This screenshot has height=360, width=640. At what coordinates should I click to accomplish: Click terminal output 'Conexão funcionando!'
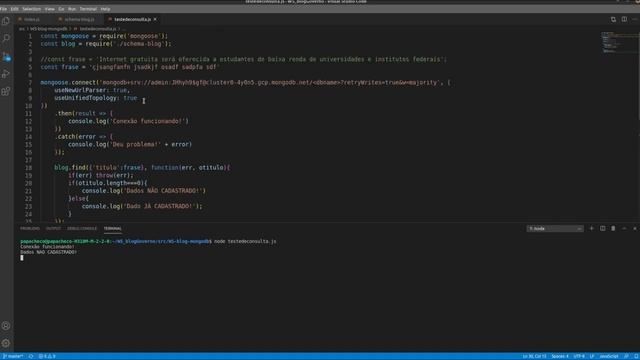tap(47, 247)
